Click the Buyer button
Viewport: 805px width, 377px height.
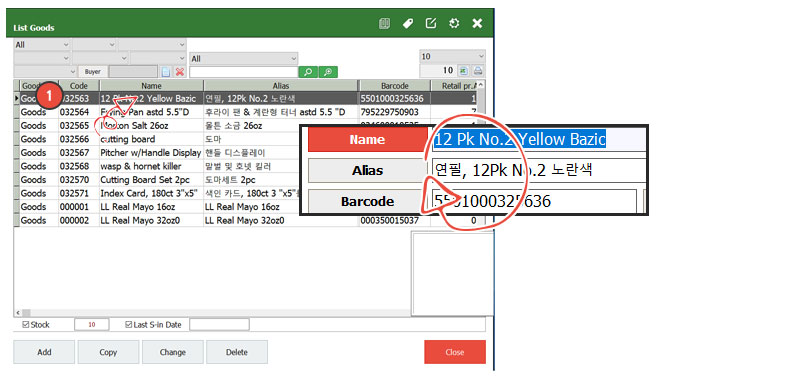(93, 72)
